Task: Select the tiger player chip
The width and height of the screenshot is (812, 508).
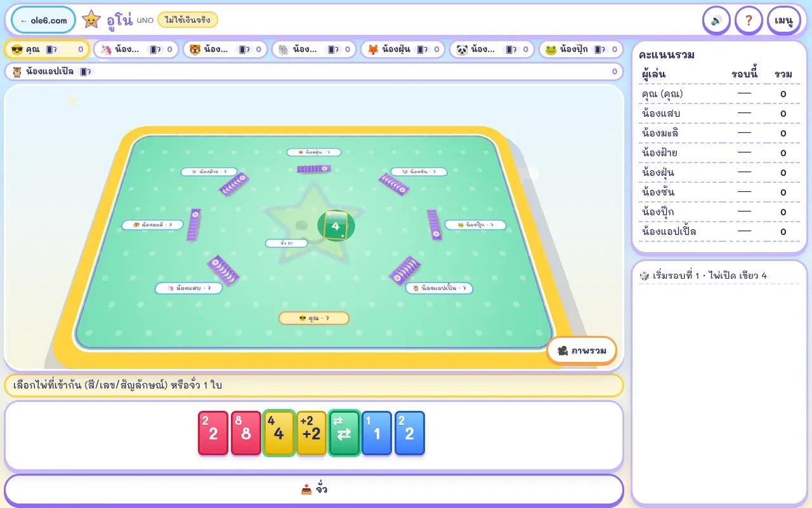Action: pos(225,50)
